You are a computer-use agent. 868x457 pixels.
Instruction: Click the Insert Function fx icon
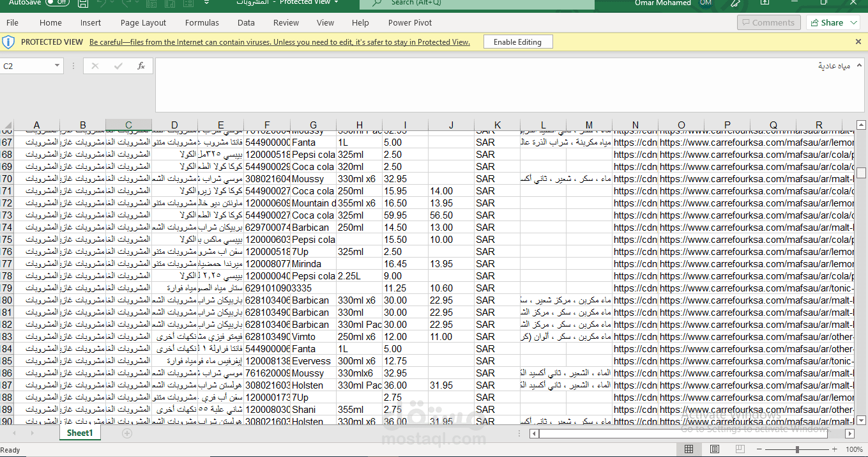click(141, 66)
